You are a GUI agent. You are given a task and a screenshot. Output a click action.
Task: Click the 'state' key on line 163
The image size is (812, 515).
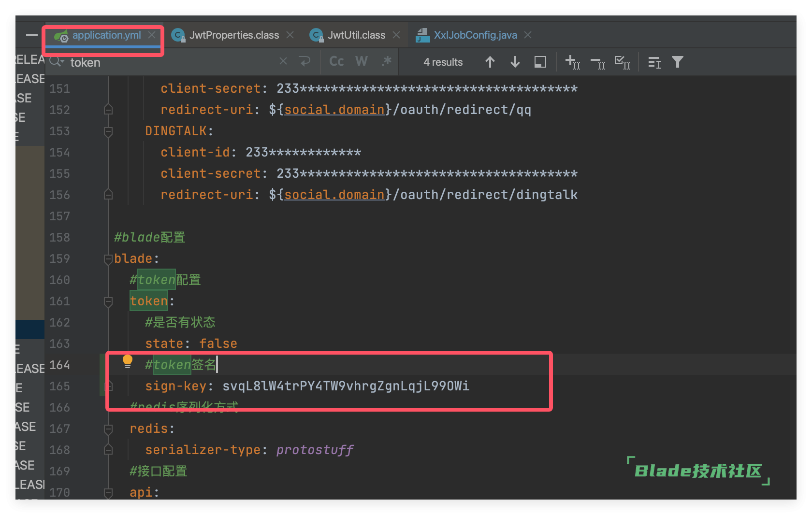pyautogui.click(x=164, y=343)
